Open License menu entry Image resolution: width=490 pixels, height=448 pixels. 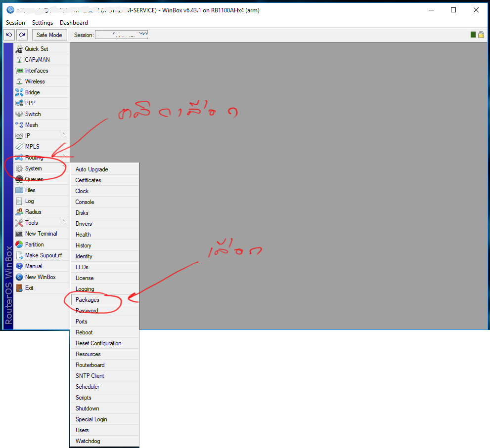(x=105, y=278)
